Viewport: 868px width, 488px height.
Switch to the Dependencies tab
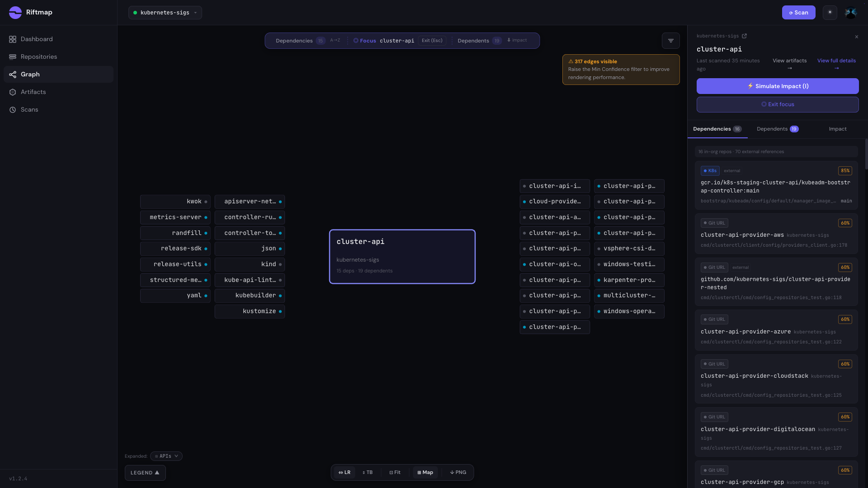tap(717, 129)
